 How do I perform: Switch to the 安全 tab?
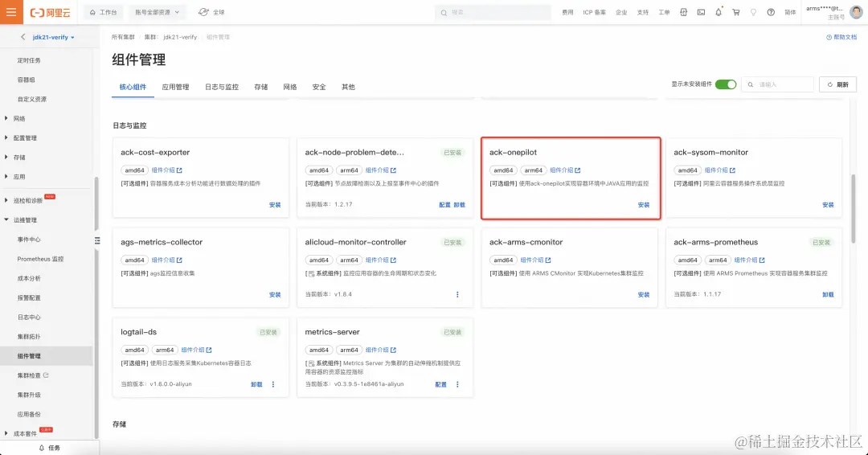pos(319,87)
